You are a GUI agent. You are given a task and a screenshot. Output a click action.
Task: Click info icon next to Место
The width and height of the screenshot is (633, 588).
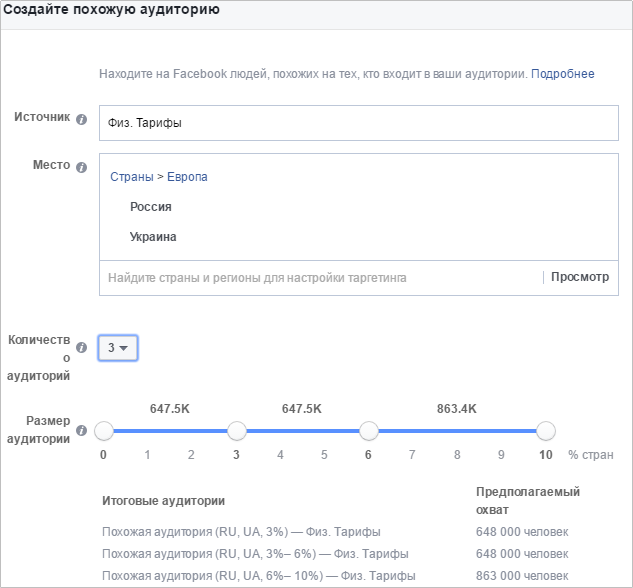(x=82, y=167)
